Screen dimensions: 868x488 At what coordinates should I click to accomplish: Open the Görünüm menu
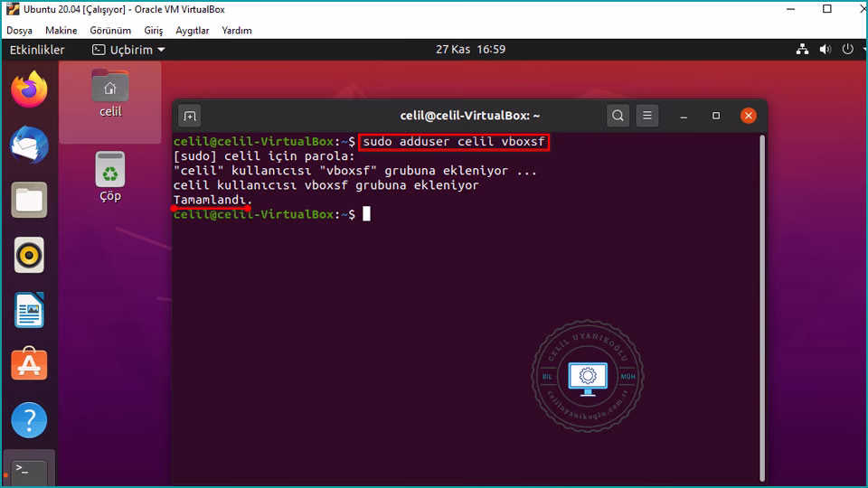point(110,31)
